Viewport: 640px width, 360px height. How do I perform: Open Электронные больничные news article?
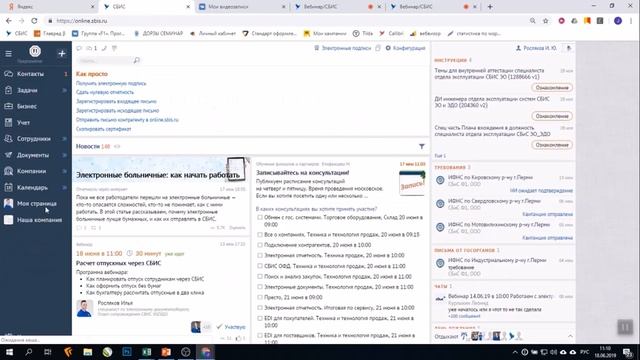pyautogui.click(x=158, y=175)
